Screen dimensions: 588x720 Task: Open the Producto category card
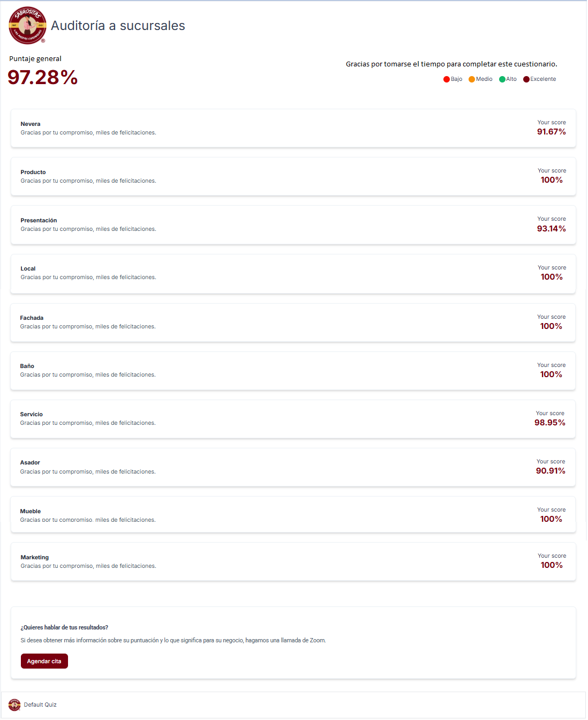tap(293, 177)
